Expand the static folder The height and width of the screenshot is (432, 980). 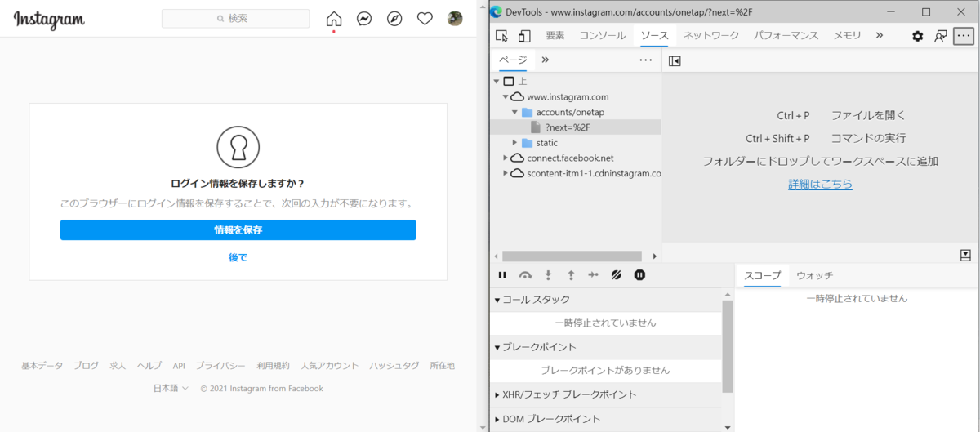(515, 143)
